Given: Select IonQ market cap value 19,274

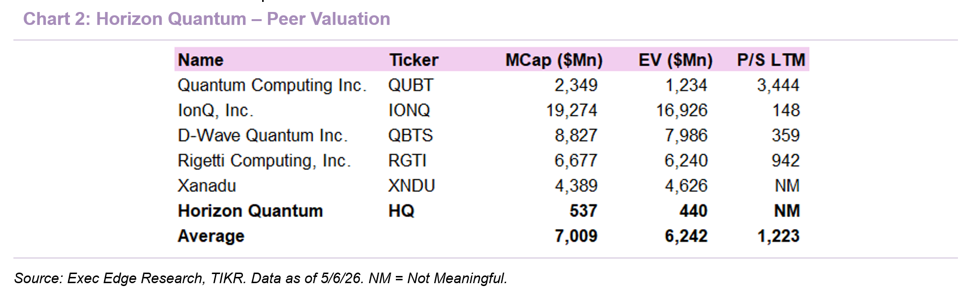Looking at the screenshot, I should click(x=572, y=110).
